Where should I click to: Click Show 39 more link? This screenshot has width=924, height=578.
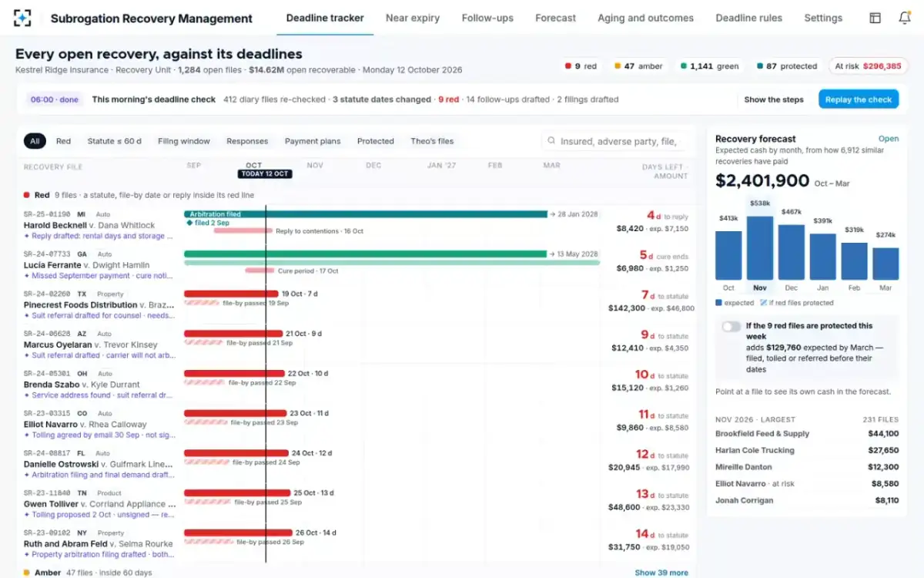(661, 573)
